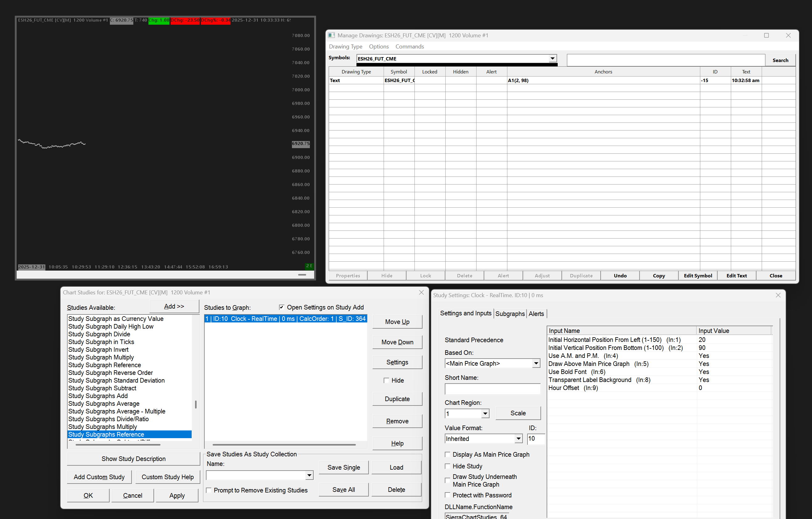This screenshot has width=812, height=519.
Task: Maximize the Manage Drawings window
Action: point(766,35)
